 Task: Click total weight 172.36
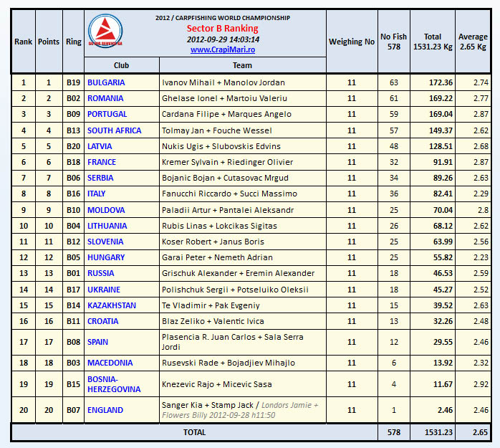(x=441, y=82)
